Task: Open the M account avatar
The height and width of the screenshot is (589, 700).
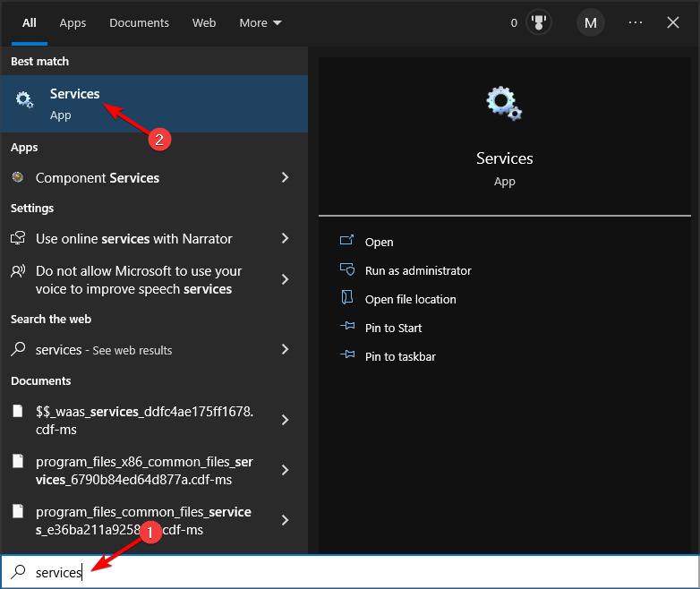Action: 590,22
